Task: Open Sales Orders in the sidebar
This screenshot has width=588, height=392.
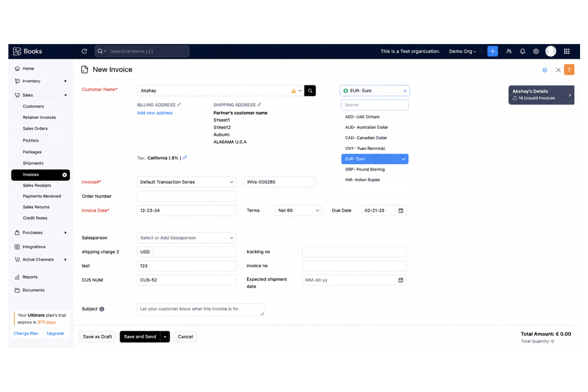Action: click(x=35, y=129)
